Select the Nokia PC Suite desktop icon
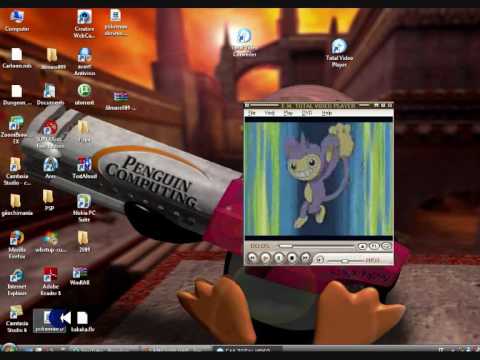Viewport: 480px width, 360px height. 84,208
